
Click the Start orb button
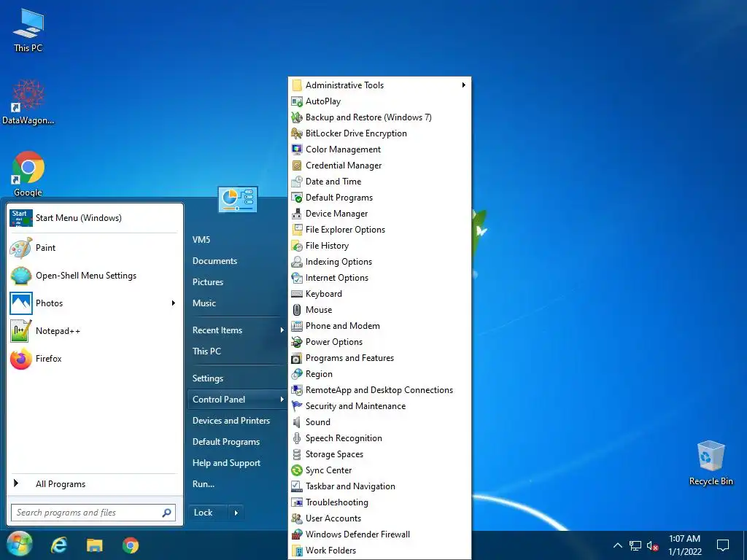pyautogui.click(x=19, y=544)
